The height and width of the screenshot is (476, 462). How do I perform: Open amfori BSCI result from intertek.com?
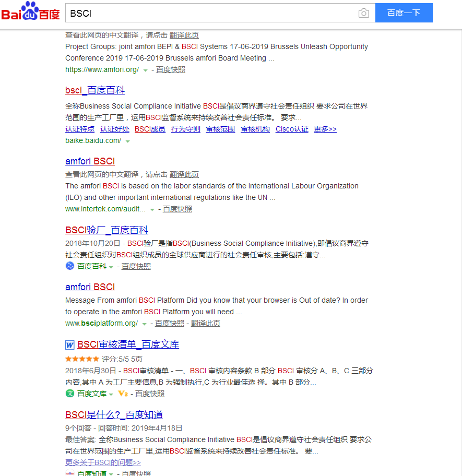pyautogui.click(x=90, y=161)
